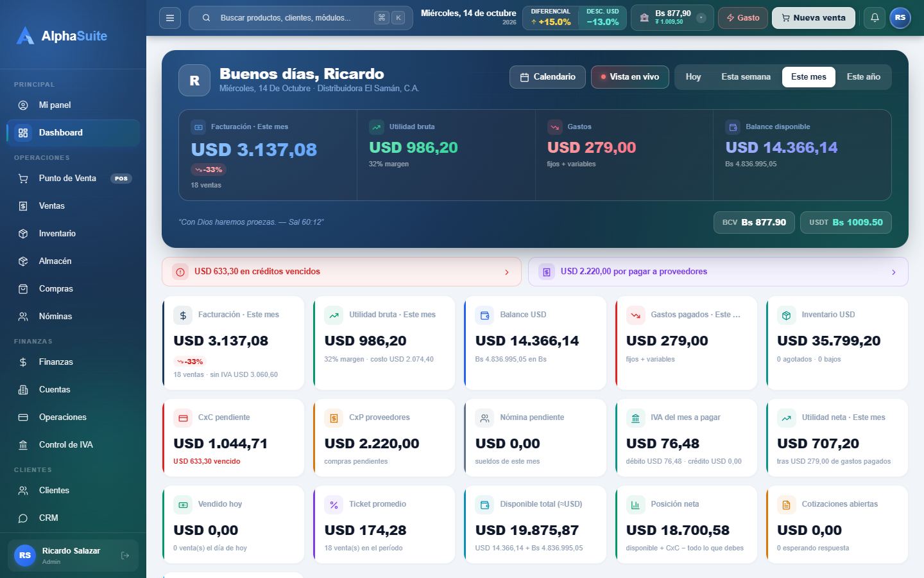Click the BCV Bs 877.90 rate chip
Image resolution: width=924 pixels, height=578 pixels.
coord(754,222)
